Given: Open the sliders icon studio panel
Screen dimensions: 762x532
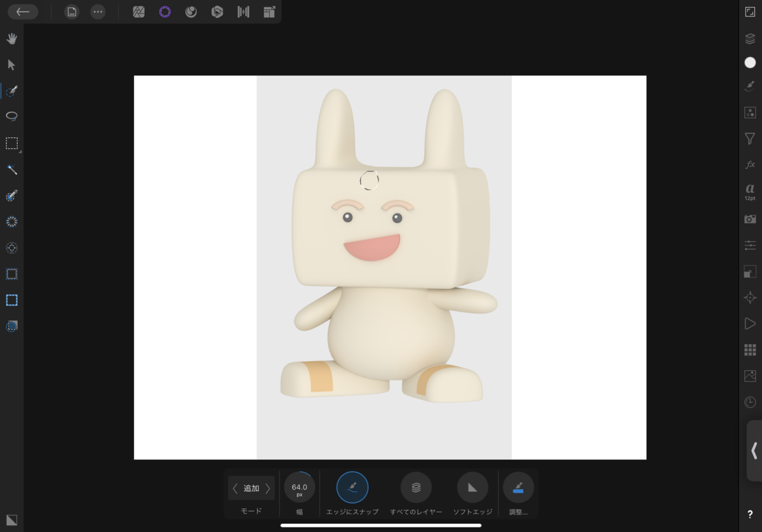Looking at the screenshot, I should 750,244.
